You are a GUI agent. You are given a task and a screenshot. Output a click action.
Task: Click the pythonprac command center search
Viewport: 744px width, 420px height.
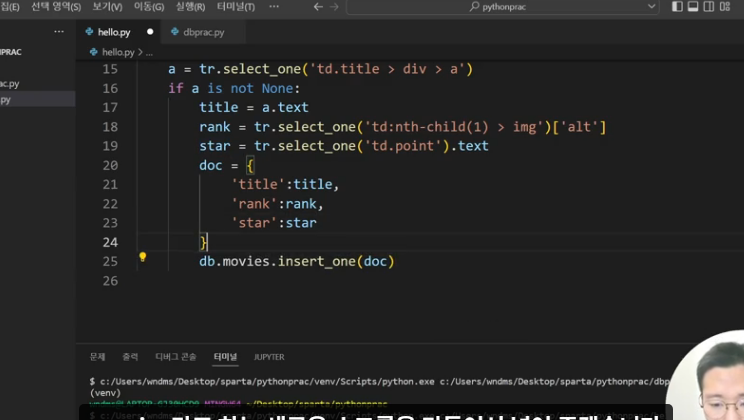pos(502,7)
